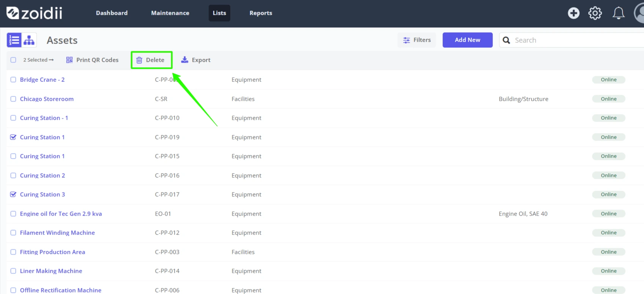
Task: Click the plus quick-add icon
Action: tap(573, 13)
